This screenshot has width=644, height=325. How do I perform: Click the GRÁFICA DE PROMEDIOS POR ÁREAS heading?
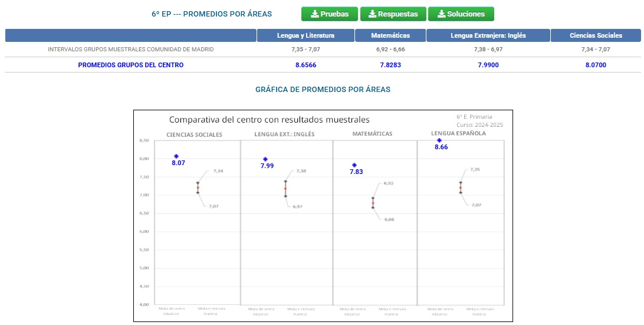[323, 90]
